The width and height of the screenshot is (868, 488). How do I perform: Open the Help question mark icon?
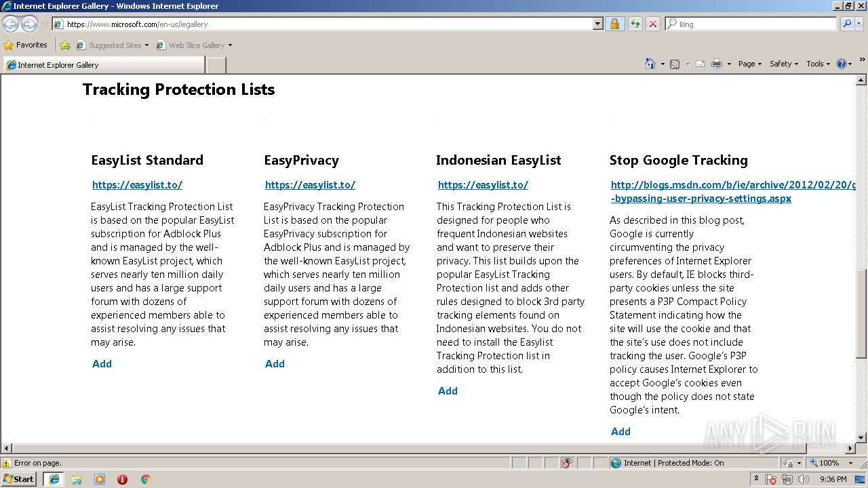842,64
